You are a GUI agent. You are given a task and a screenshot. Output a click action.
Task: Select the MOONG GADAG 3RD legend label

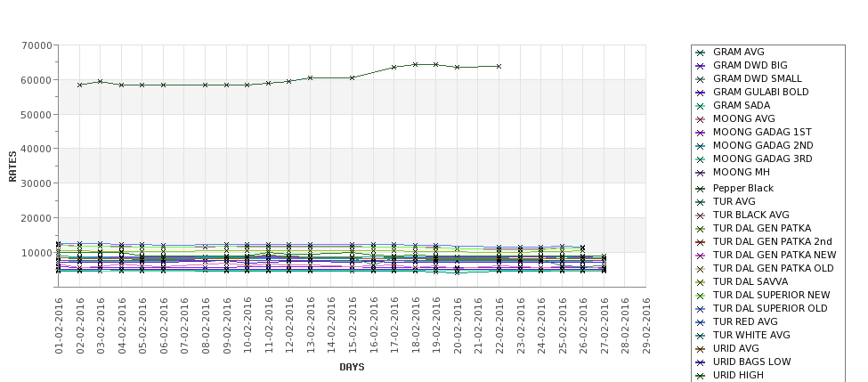click(763, 158)
